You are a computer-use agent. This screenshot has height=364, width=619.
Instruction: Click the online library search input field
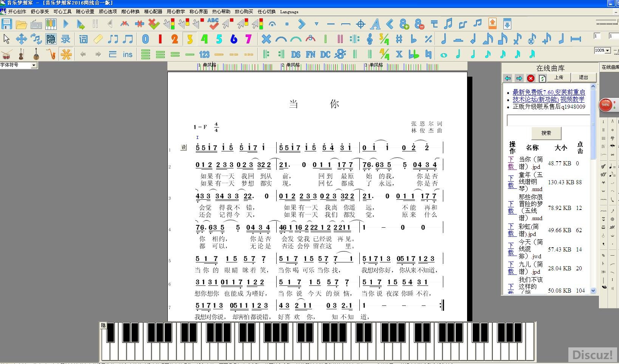click(x=548, y=120)
